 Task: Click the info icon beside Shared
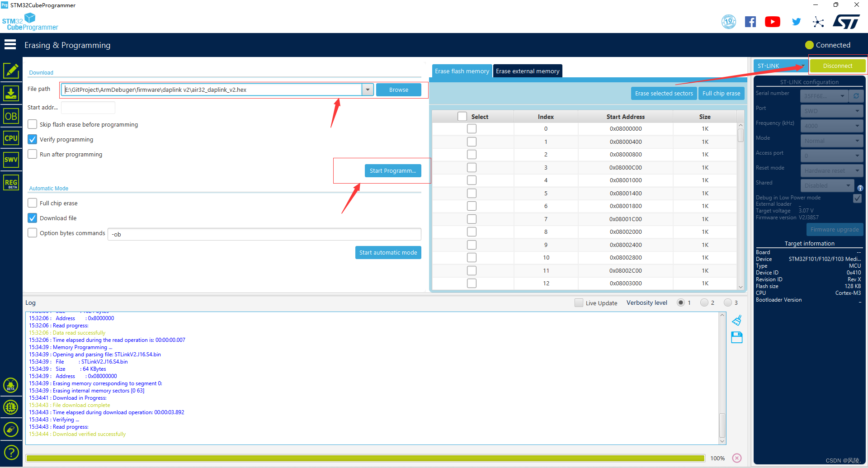coord(860,188)
